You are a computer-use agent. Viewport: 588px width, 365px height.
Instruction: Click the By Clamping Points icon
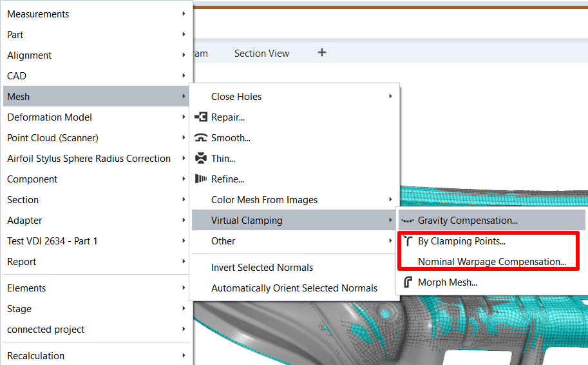click(x=407, y=241)
